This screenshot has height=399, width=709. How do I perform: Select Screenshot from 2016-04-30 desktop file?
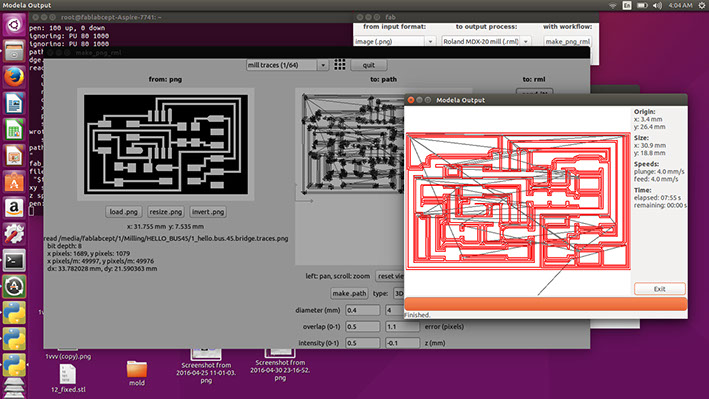(x=280, y=365)
